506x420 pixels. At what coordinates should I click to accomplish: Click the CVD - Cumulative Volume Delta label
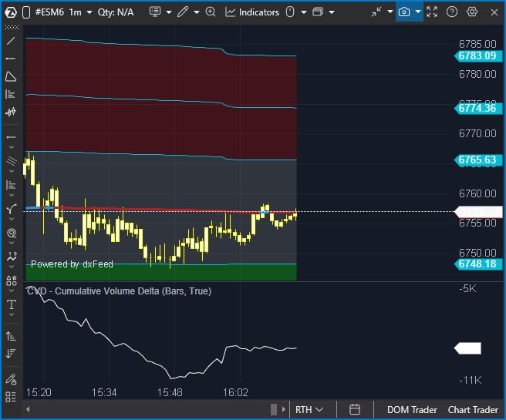pyautogui.click(x=119, y=291)
